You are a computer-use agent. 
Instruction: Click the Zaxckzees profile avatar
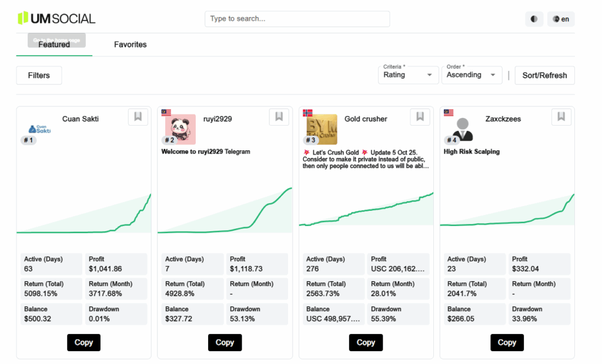462,129
